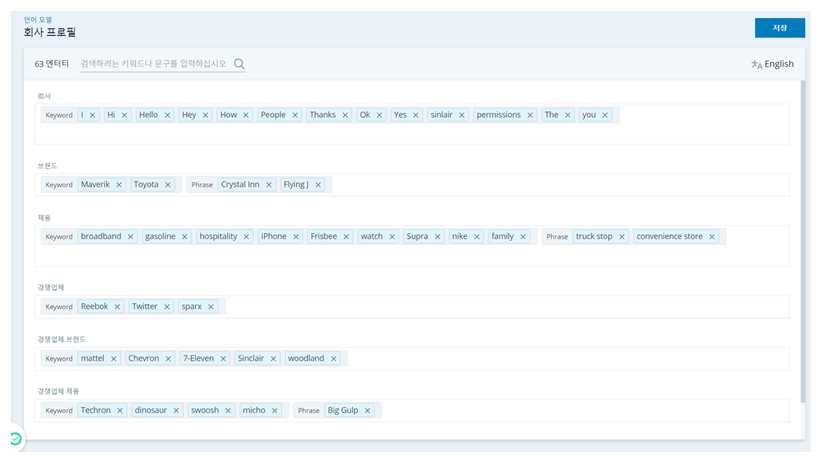Delete the 'iPhone' product tag
Viewport: 816px width, 458px height.
click(x=296, y=237)
